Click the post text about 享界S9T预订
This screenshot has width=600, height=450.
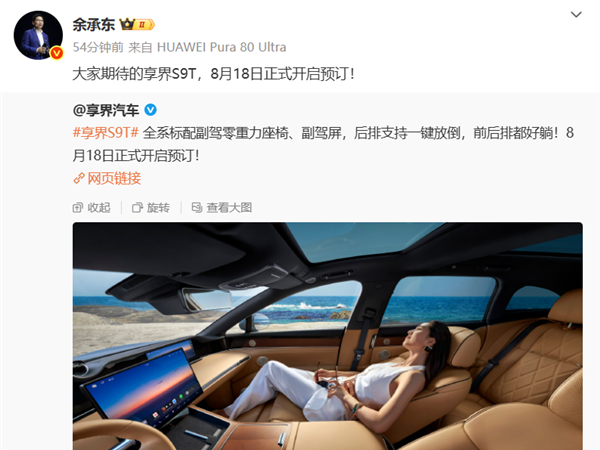tap(213, 73)
